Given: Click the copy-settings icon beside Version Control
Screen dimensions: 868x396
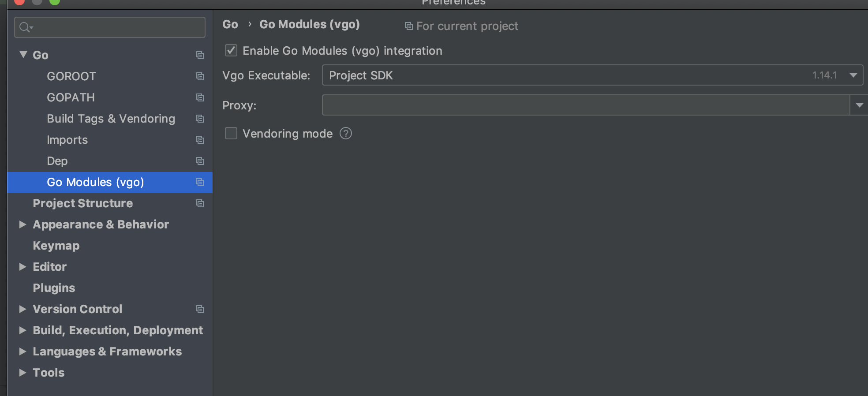Looking at the screenshot, I should 200,309.
